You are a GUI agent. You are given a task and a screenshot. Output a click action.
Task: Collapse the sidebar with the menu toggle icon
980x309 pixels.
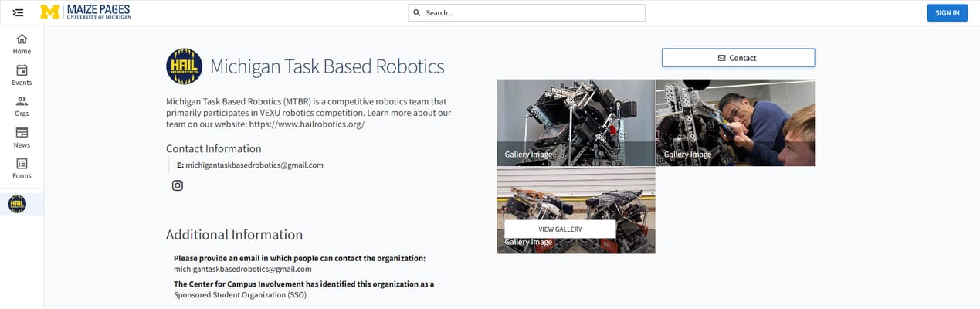(19, 12)
